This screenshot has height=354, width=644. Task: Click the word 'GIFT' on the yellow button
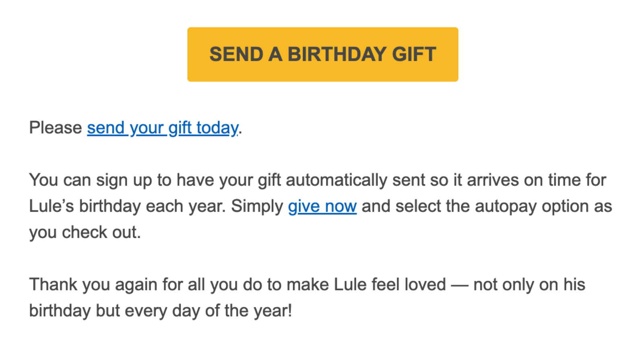414,54
